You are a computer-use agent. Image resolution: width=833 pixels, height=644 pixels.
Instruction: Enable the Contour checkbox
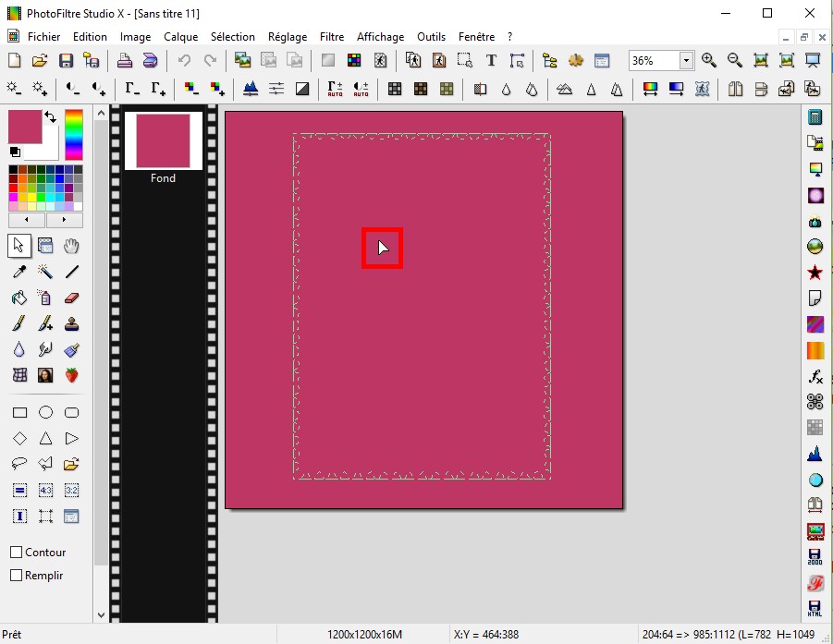(17, 553)
